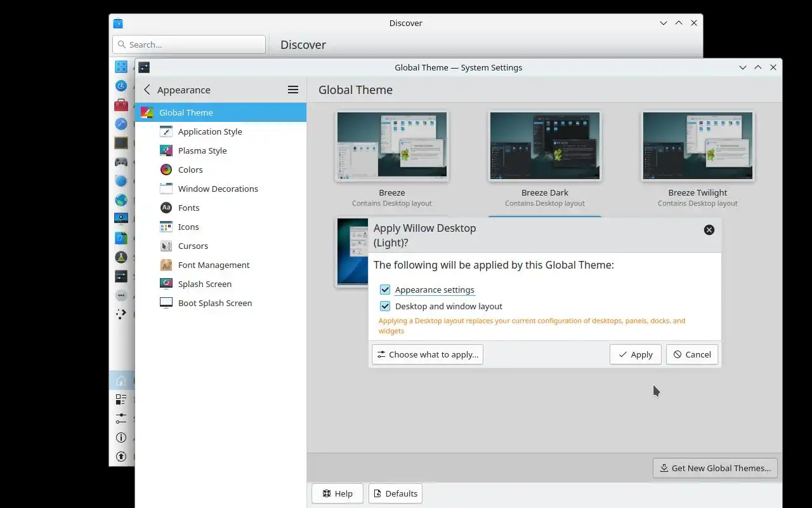The width and height of the screenshot is (812, 508).
Task: Select Discover's All Applications grid icon
Action: 121,67
